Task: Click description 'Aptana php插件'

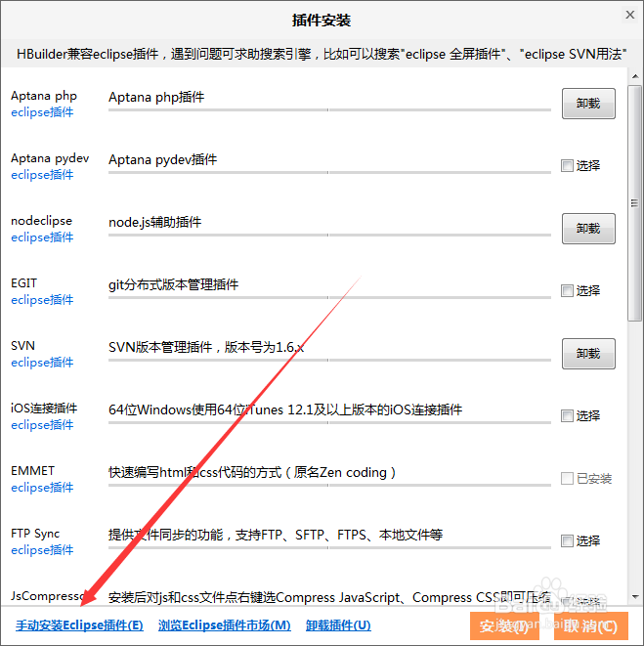Action: [x=156, y=97]
